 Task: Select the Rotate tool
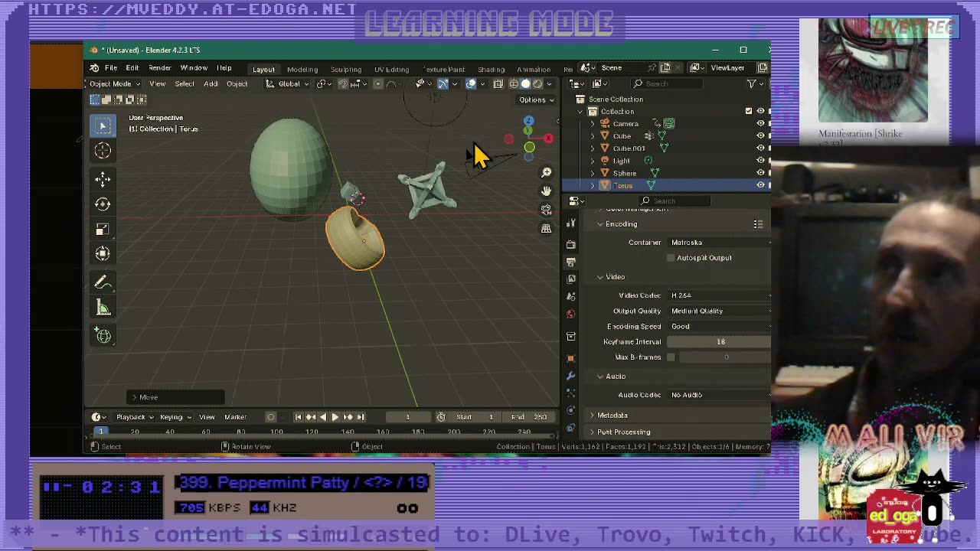(x=103, y=204)
